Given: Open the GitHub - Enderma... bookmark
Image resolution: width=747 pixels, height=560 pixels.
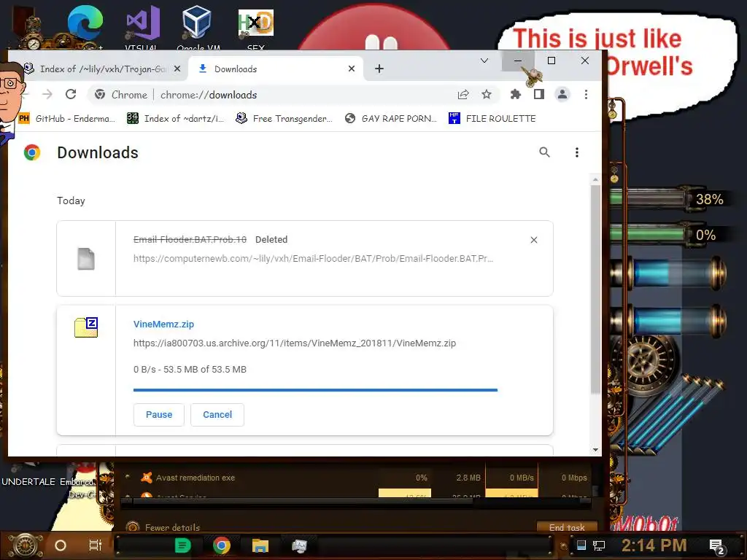Looking at the screenshot, I should click(67, 119).
